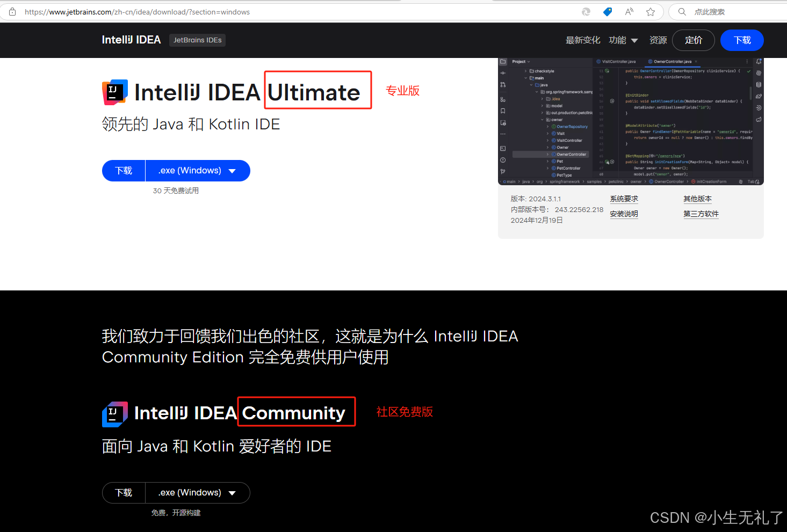Open the 最新变化 menu item
787x532 pixels.
click(583, 40)
